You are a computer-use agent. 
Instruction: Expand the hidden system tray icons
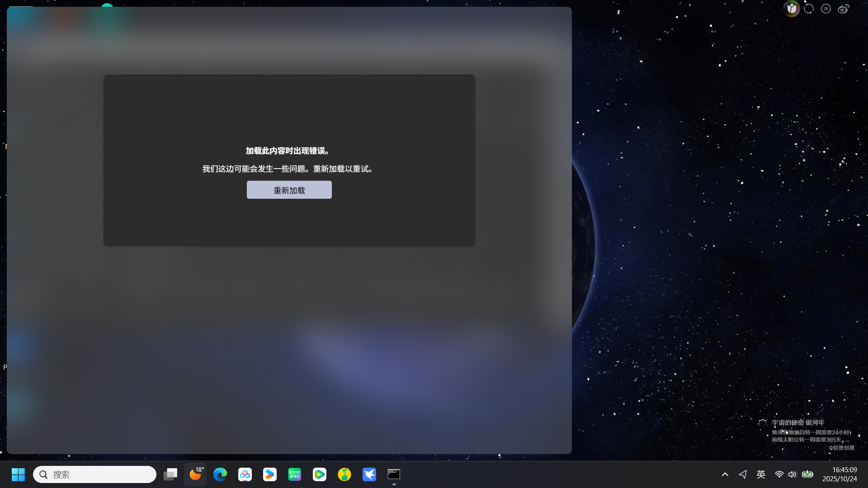coord(725,474)
